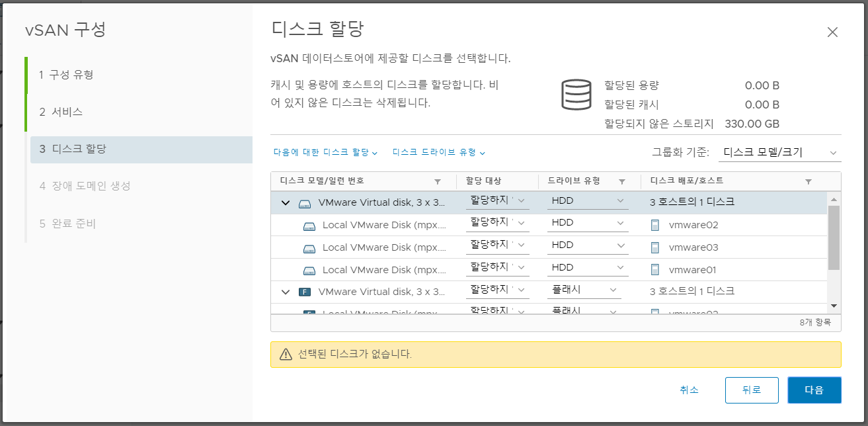Click the disk icon on vmware02 HDD row
Screen dimensions: 868x426
click(309, 226)
